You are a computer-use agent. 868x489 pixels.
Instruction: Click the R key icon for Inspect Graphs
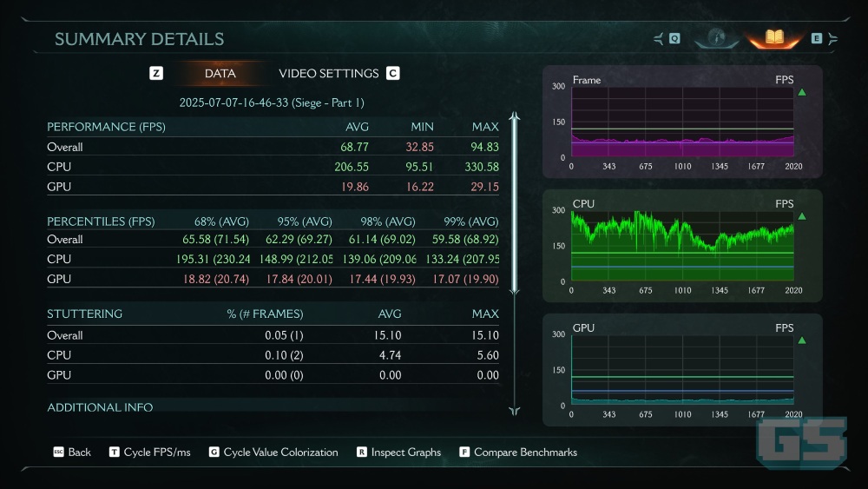pyautogui.click(x=361, y=452)
